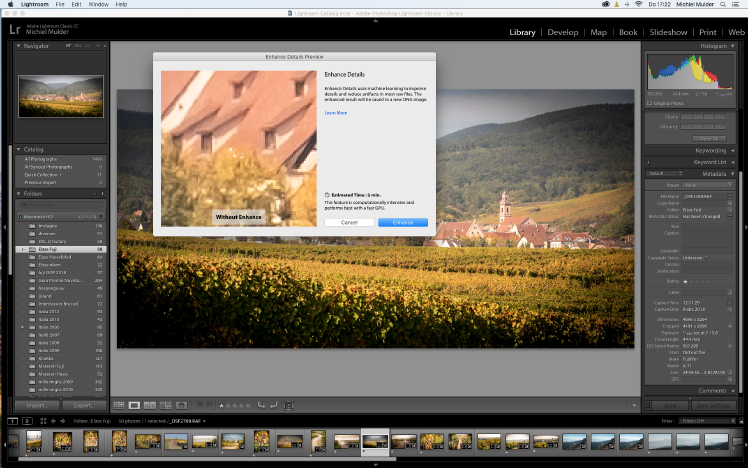748x468 pixels.
Task: Toggle the Original Photo checkbox
Action: coord(649,103)
